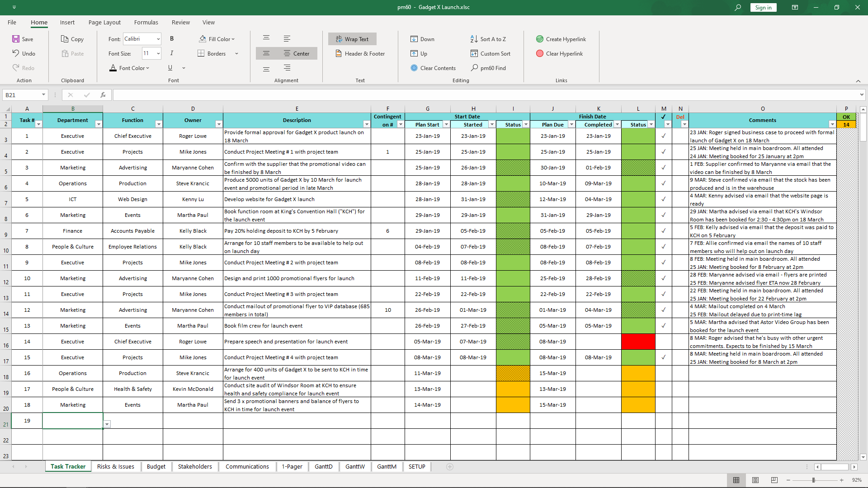Switch to Risks & Issues sheet

coord(115,466)
